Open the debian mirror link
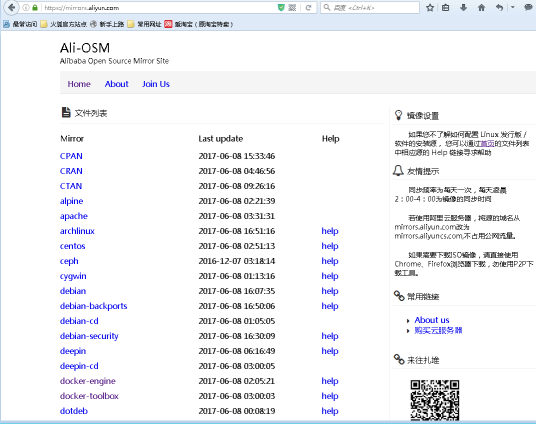Viewport: 536px width, 424px height. [x=73, y=291]
